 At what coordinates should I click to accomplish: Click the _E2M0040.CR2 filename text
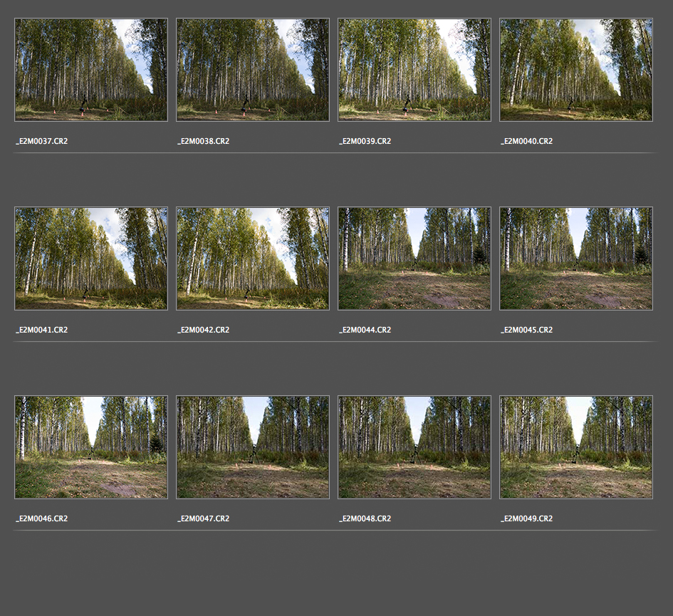(x=527, y=142)
